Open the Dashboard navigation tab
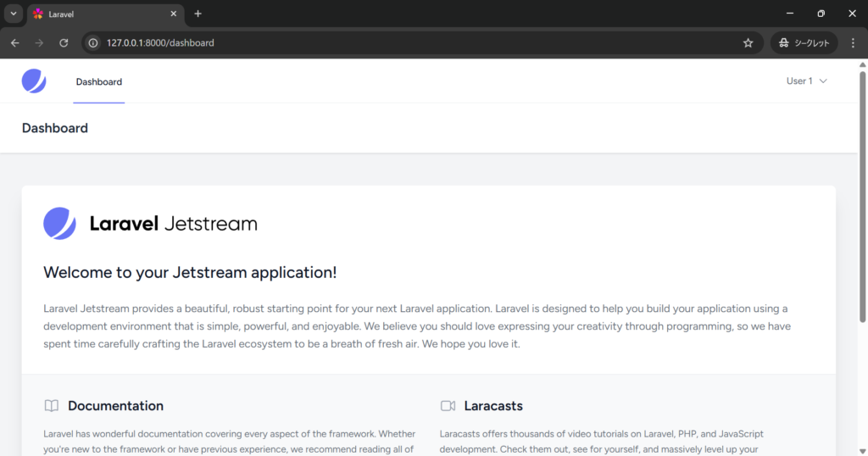Viewport: 868px width, 456px height. [98, 82]
